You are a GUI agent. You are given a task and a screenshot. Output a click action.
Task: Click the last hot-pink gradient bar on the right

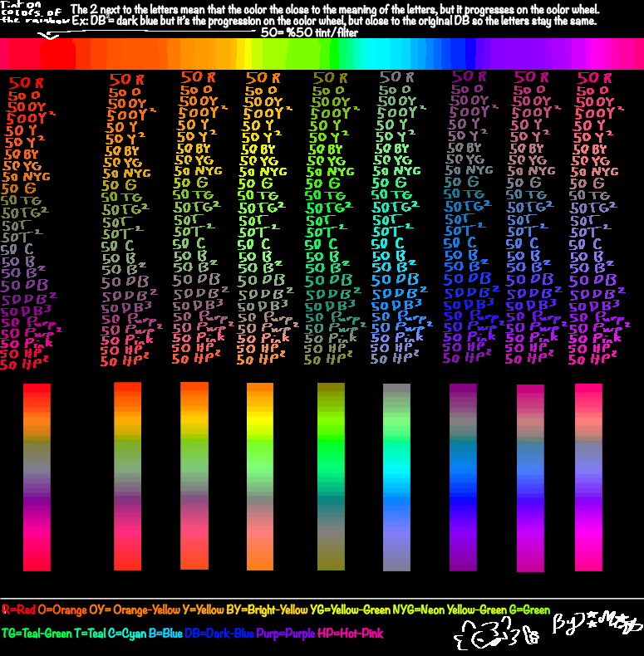[588, 477]
